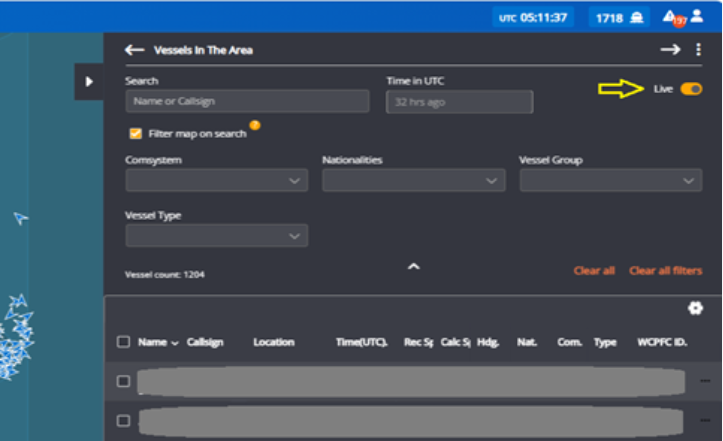
Task: Open the second vessel row more-options menu
Action: pyautogui.click(x=705, y=420)
